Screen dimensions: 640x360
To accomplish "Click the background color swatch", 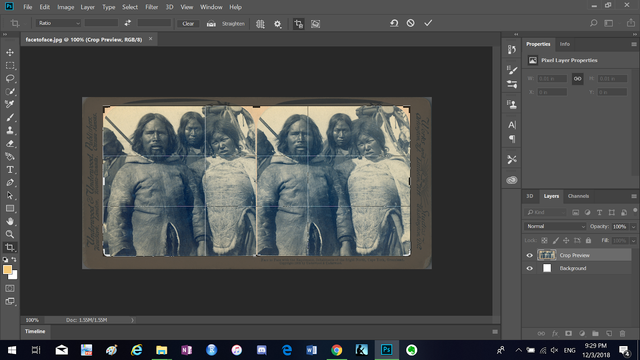I will tap(14, 276).
